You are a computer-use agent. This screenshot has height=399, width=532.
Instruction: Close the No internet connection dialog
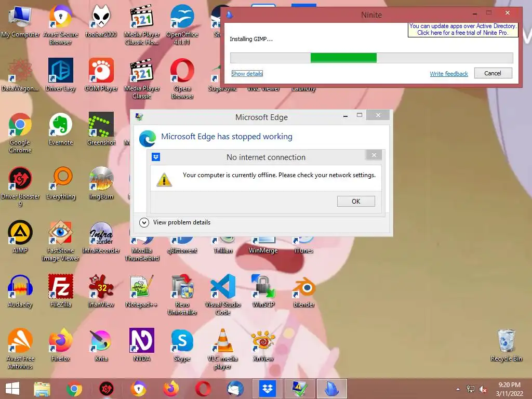coord(374,155)
